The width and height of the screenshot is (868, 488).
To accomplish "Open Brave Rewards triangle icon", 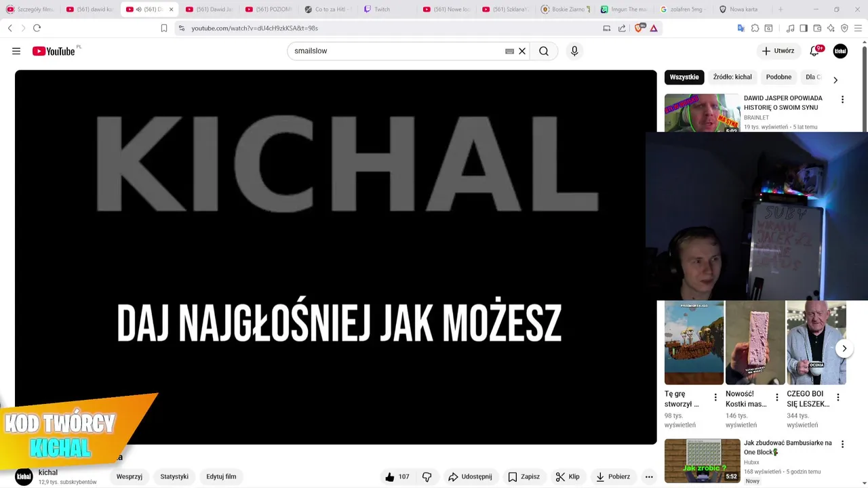I will [654, 28].
